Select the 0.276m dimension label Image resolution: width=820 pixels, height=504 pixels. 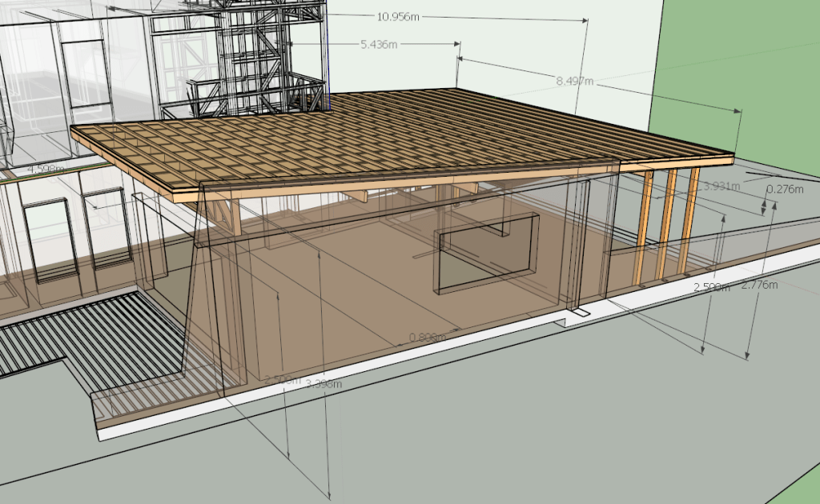(785, 190)
